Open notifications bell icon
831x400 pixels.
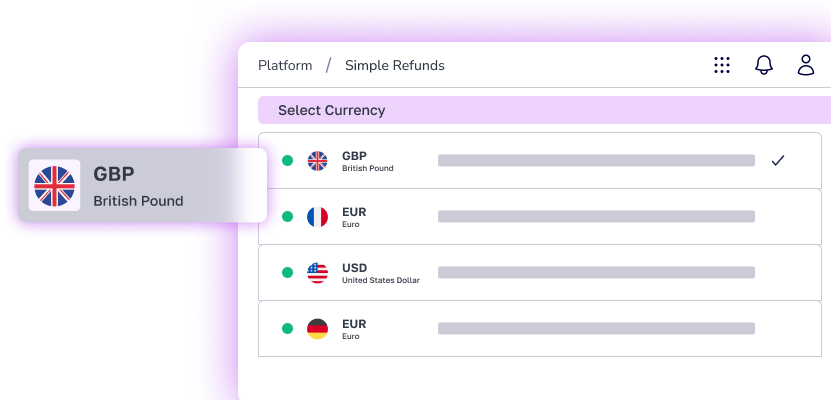coord(764,65)
